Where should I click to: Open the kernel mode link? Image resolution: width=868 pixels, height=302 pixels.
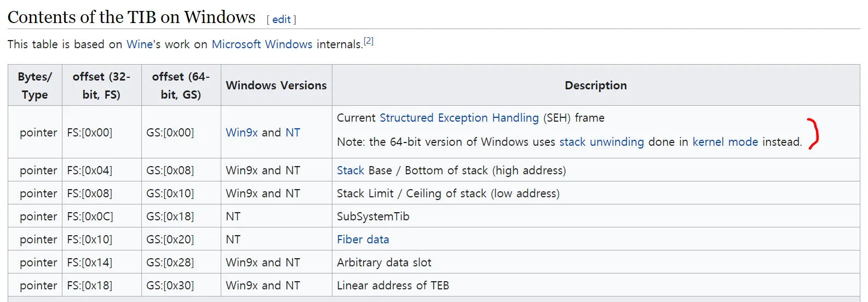[725, 142]
